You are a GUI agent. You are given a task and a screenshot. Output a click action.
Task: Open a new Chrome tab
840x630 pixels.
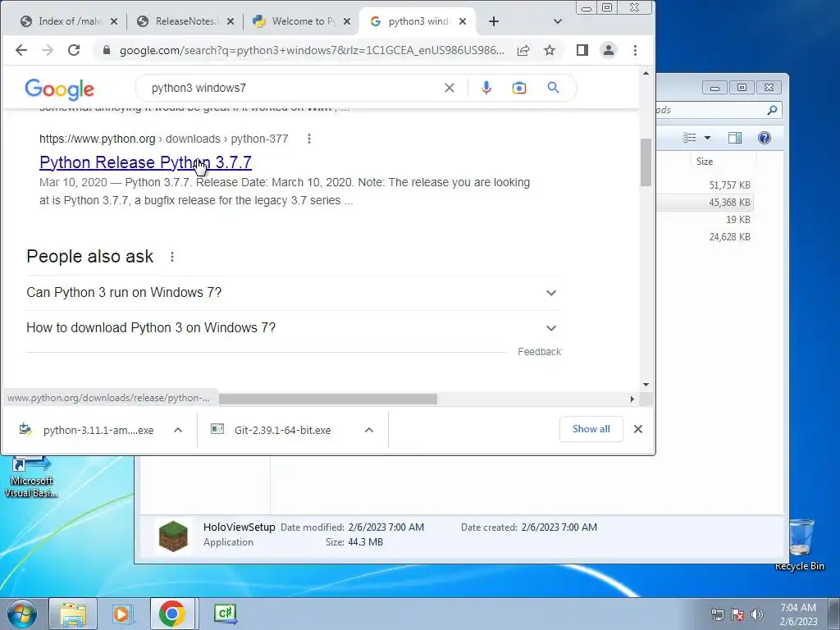click(x=494, y=21)
